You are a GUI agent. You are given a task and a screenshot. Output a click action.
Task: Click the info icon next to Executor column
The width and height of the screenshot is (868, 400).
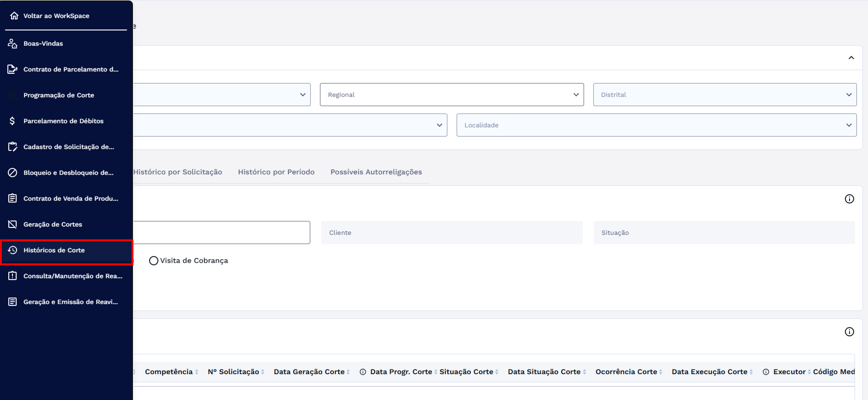pyautogui.click(x=766, y=372)
